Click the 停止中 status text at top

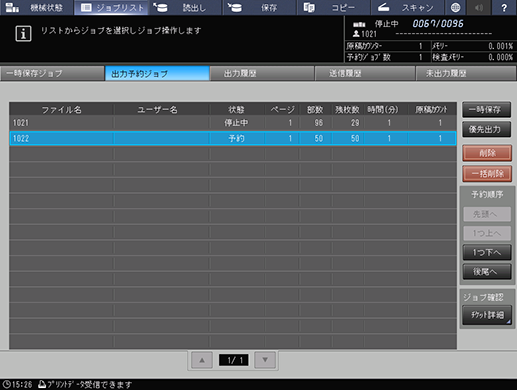click(386, 24)
